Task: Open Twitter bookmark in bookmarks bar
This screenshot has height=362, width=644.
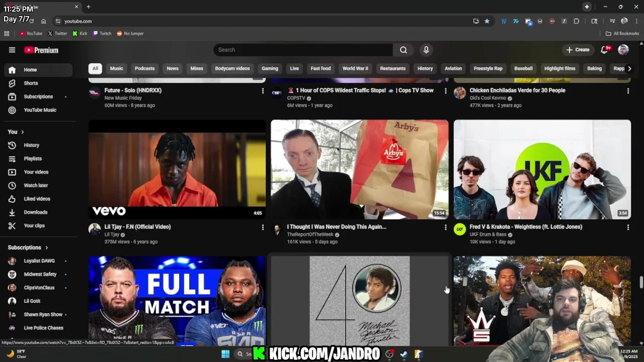Action: [x=57, y=34]
